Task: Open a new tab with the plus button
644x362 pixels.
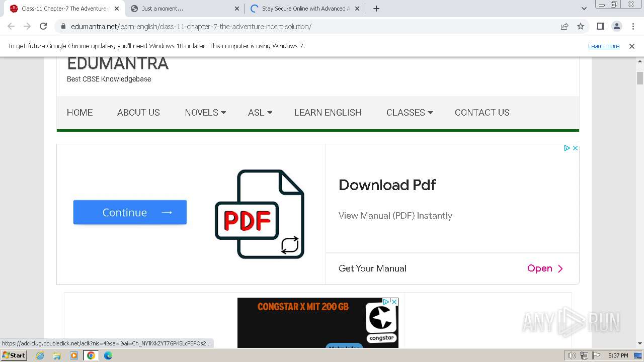Action: tap(376, 9)
